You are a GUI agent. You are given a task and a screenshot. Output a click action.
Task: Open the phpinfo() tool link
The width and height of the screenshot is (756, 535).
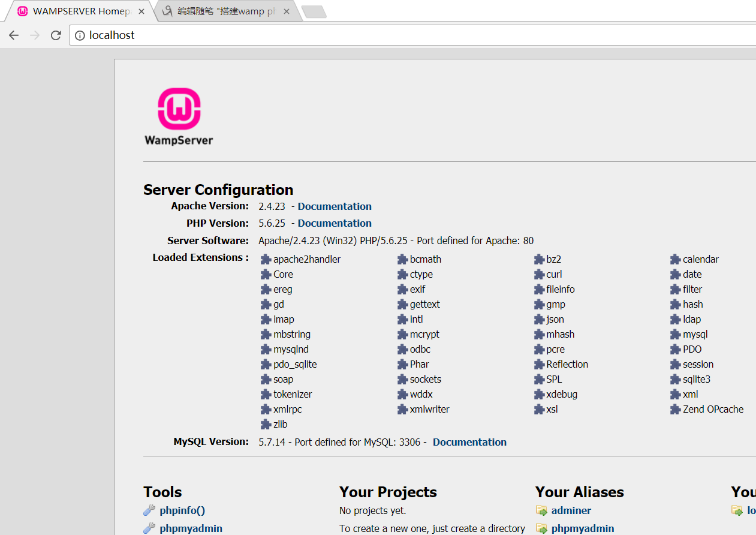(x=182, y=510)
